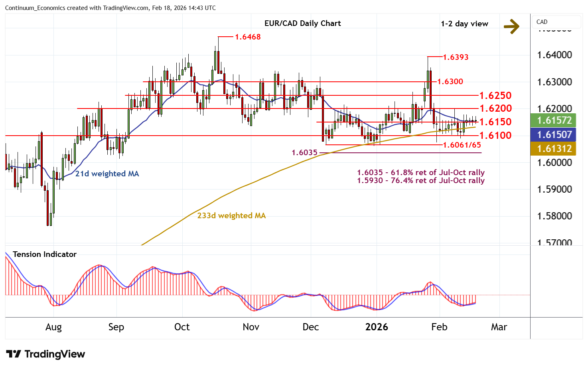Click the 21d weighted MA label
Screen dimensions: 588x369
point(107,174)
